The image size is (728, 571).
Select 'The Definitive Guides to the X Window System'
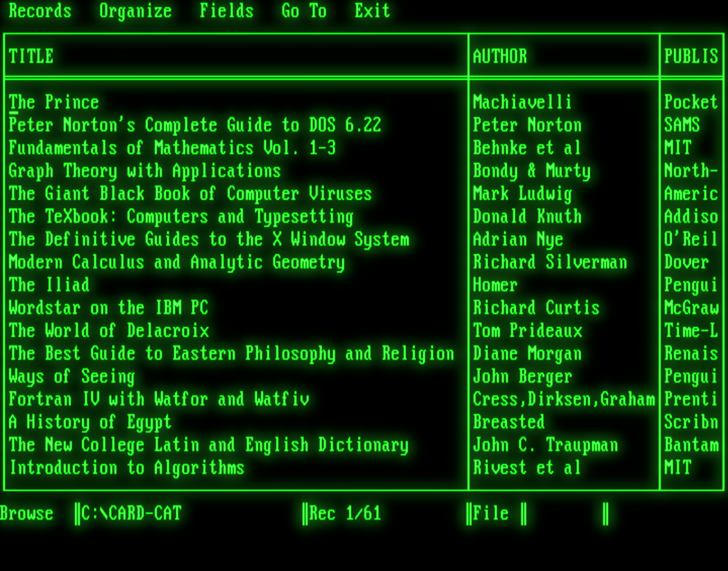point(209,239)
